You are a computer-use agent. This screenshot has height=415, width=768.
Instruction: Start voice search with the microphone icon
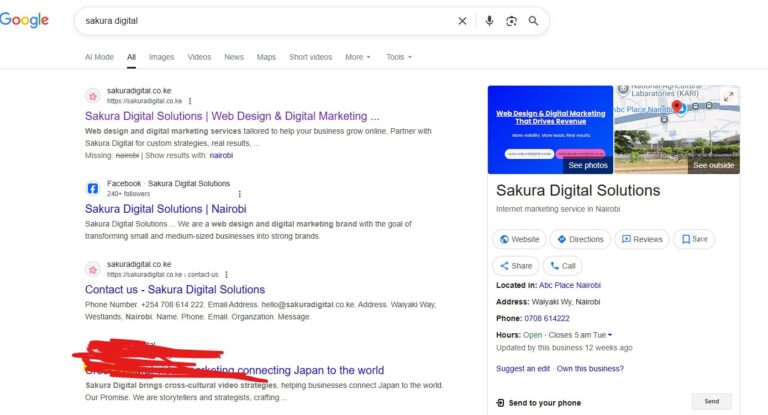click(x=489, y=21)
